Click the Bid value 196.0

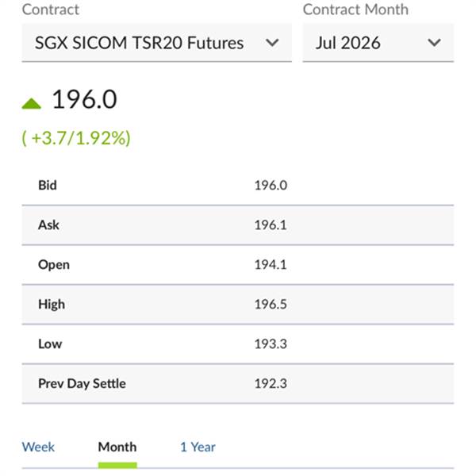270,185
